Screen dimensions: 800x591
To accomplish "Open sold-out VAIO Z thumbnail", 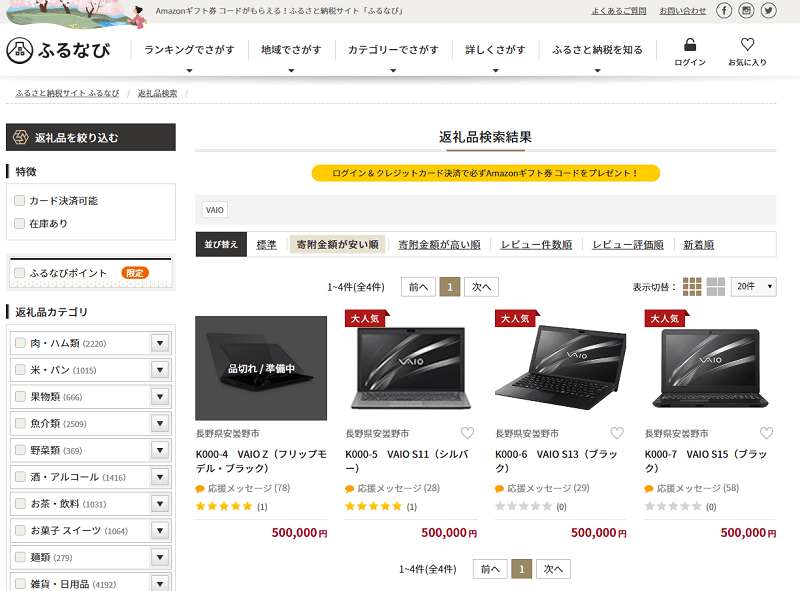I will coord(261,368).
